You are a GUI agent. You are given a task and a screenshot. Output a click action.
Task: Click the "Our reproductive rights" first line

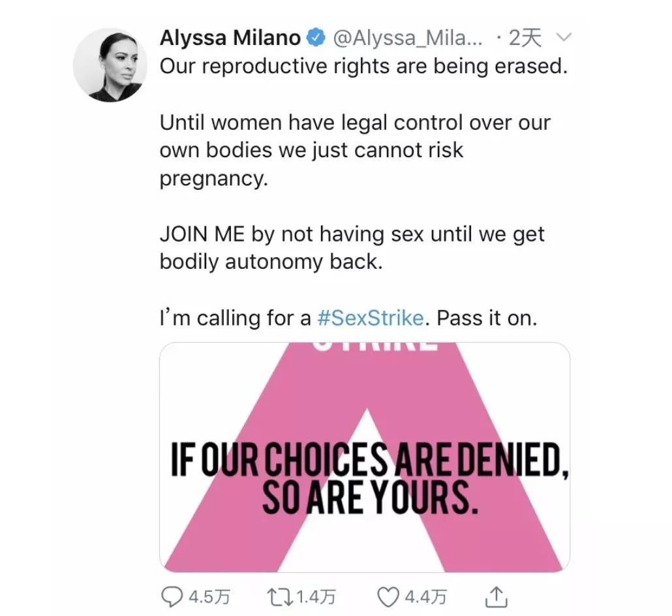coord(363,67)
